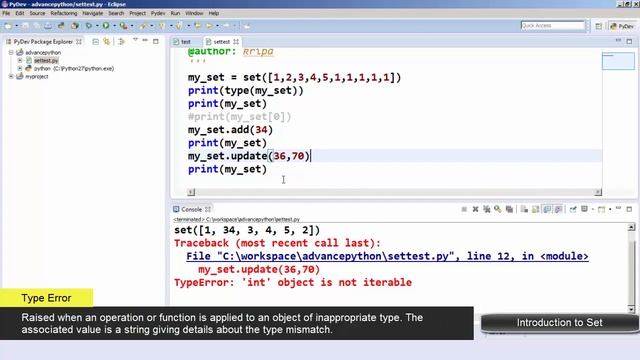Open the Window menu
The width and height of the screenshot is (640, 360).
click(194, 13)
